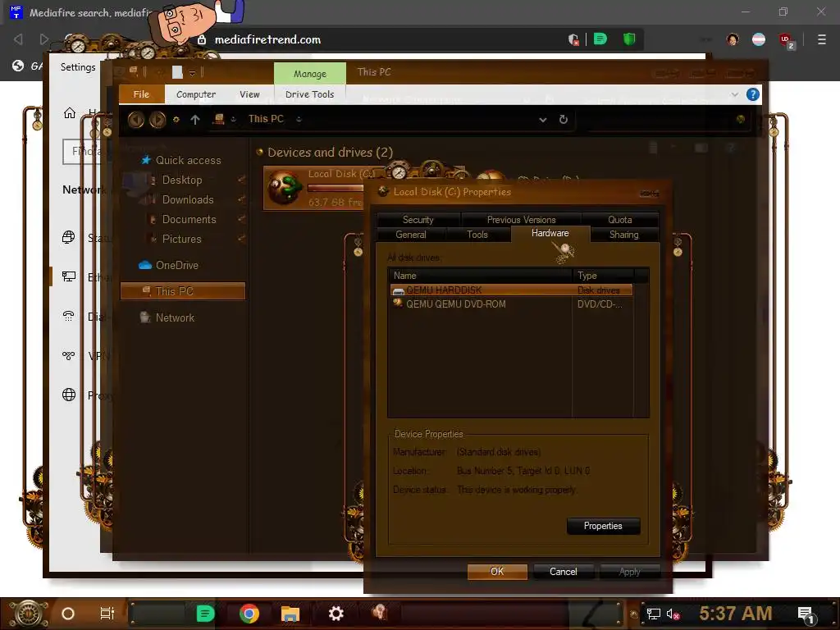Collapse the Explorer ribbon chevron

pos(734,94)
